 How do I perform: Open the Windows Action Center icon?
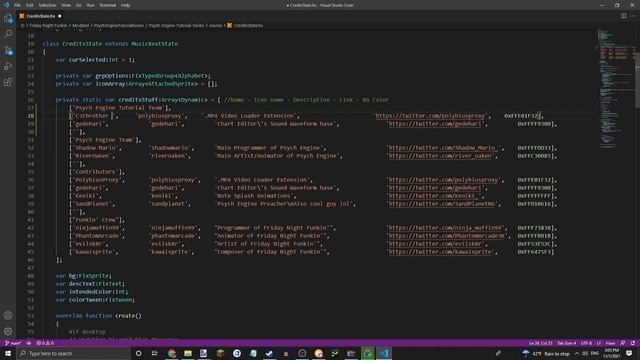pyautogui.click(x=629, y=353)
